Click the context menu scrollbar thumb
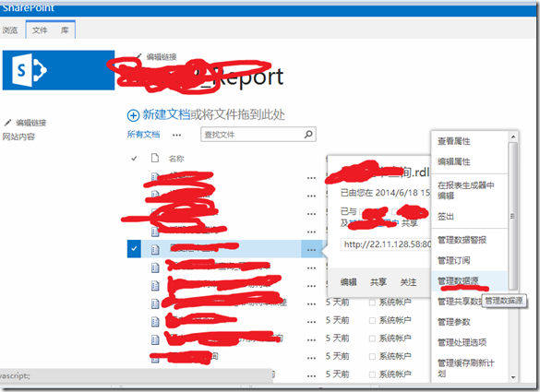The image size is (540, 392). [x=513, y=216]
